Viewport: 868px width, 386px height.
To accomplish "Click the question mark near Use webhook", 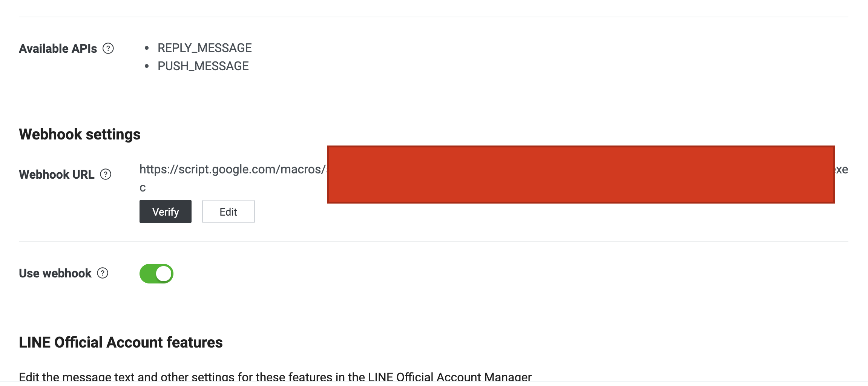I will click(x=102, y=273).
